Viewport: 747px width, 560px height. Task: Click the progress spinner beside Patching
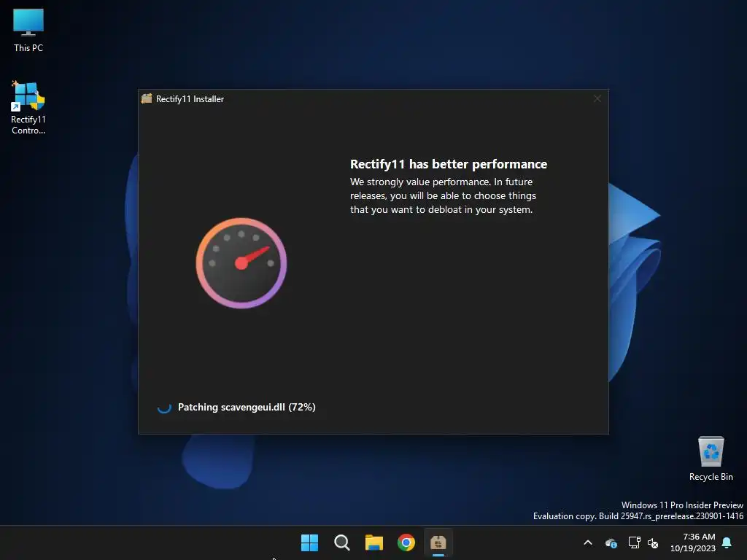click(x=164, y=407)
